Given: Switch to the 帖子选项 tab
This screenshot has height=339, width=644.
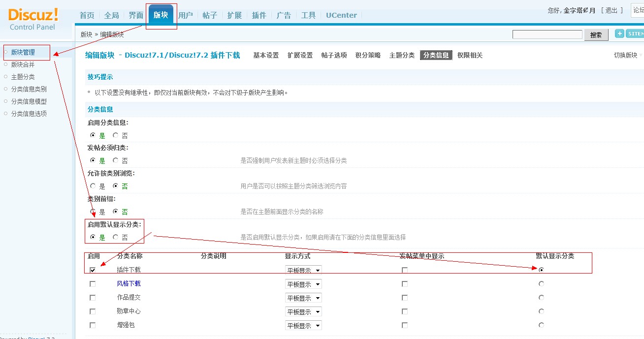Looking at the screenshot, I should click(334, 55).
